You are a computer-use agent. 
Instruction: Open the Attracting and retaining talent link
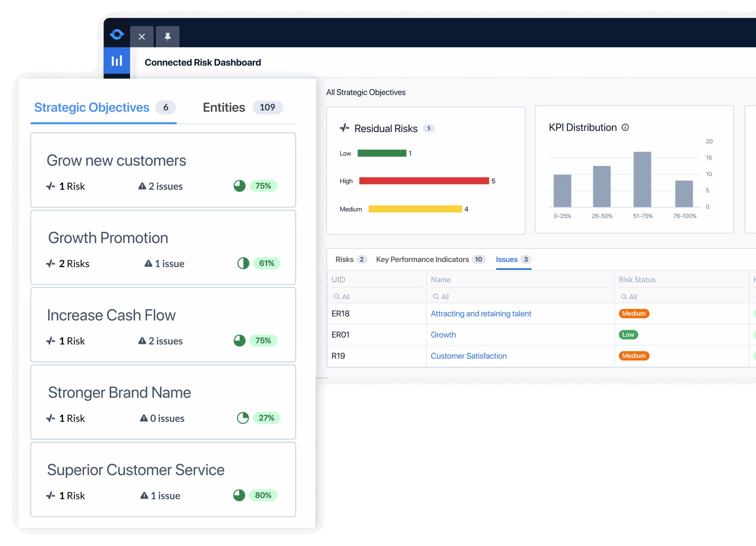point(481,313)
